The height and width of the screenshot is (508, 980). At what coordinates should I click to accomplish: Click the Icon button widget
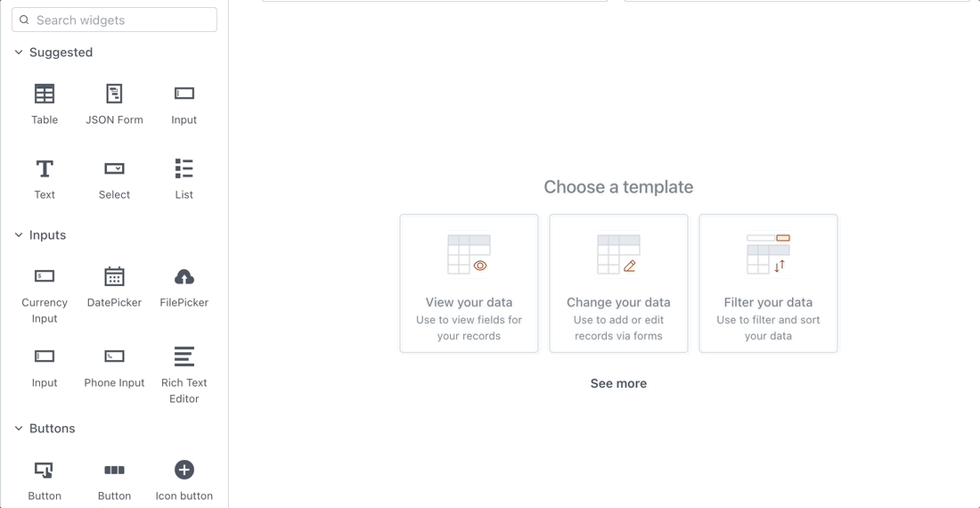(x=184, y=470)
